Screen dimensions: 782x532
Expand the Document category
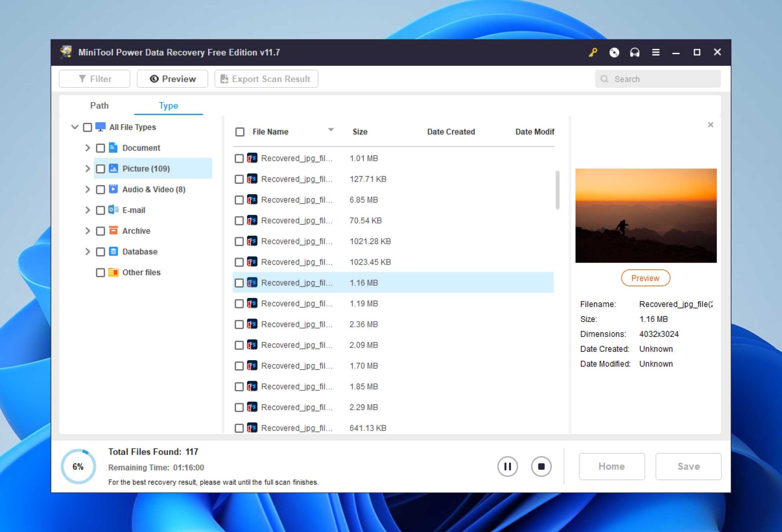pos(87,148)
